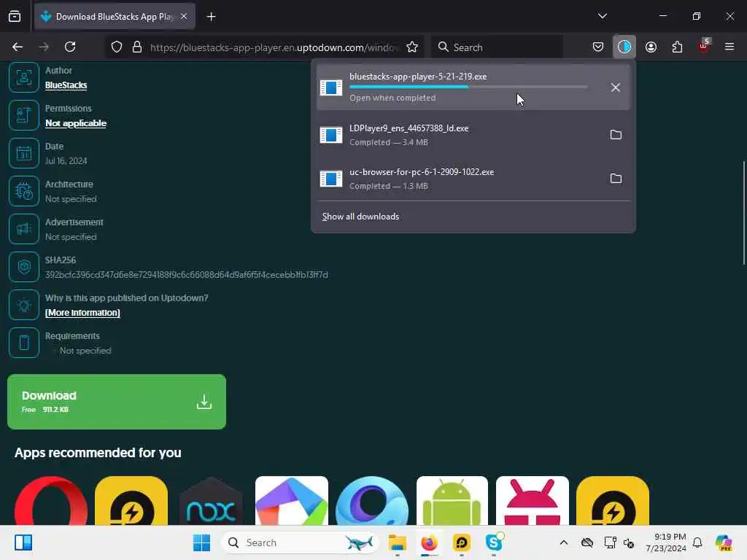Expand the list all tabs chevron
This screenshot has width=747, height=560.
pyautogui.click(x=602, y=16)
